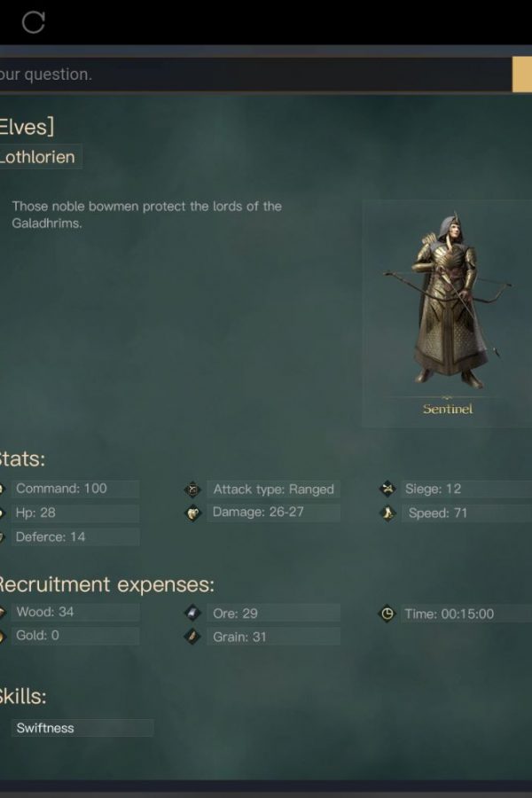Click the Grain resource icon
Screen dimensions: 532x798
coord(192,637)
